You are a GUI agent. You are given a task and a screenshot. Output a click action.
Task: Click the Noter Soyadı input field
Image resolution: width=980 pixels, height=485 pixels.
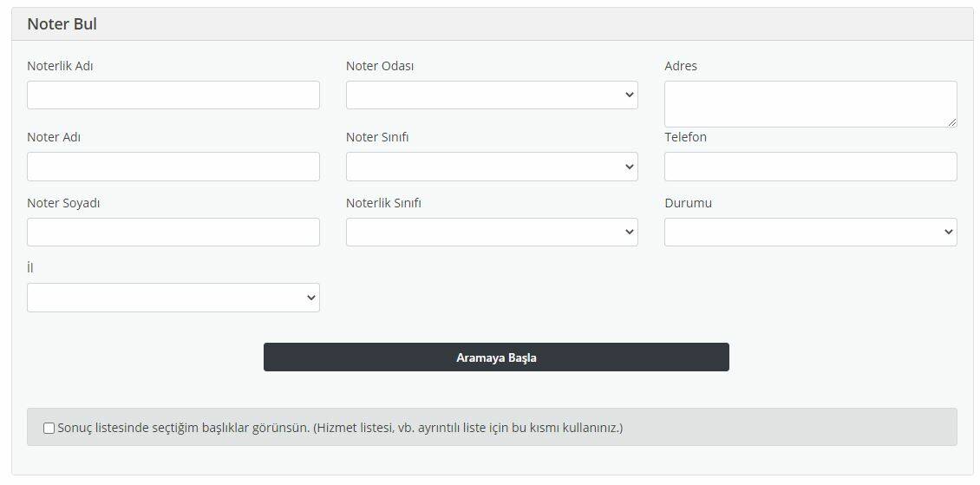tap(173, 232)
